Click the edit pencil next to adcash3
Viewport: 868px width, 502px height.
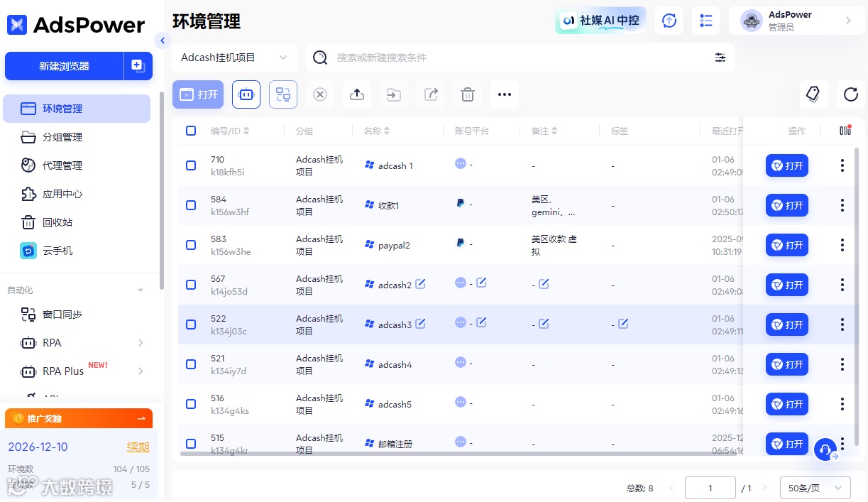click(420, 324)
